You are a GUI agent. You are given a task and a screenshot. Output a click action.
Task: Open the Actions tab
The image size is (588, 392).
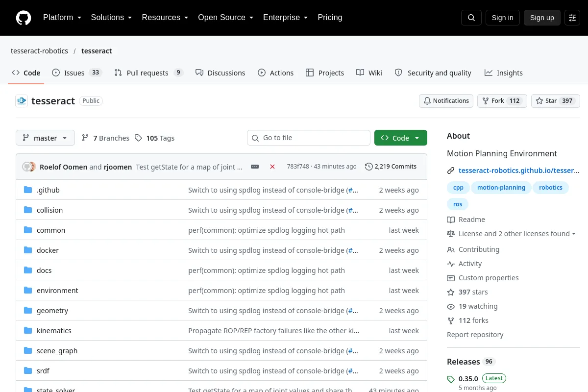pyautogui.click(x=276, y=73)
